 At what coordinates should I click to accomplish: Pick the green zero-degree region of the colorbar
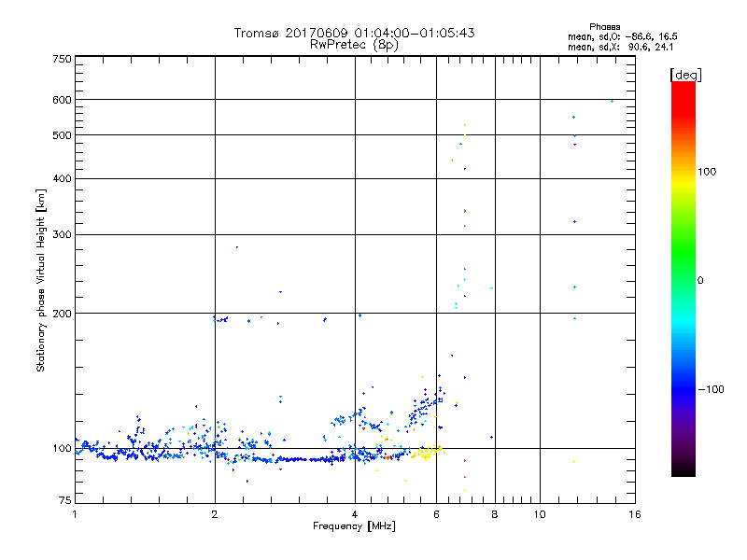684,267
